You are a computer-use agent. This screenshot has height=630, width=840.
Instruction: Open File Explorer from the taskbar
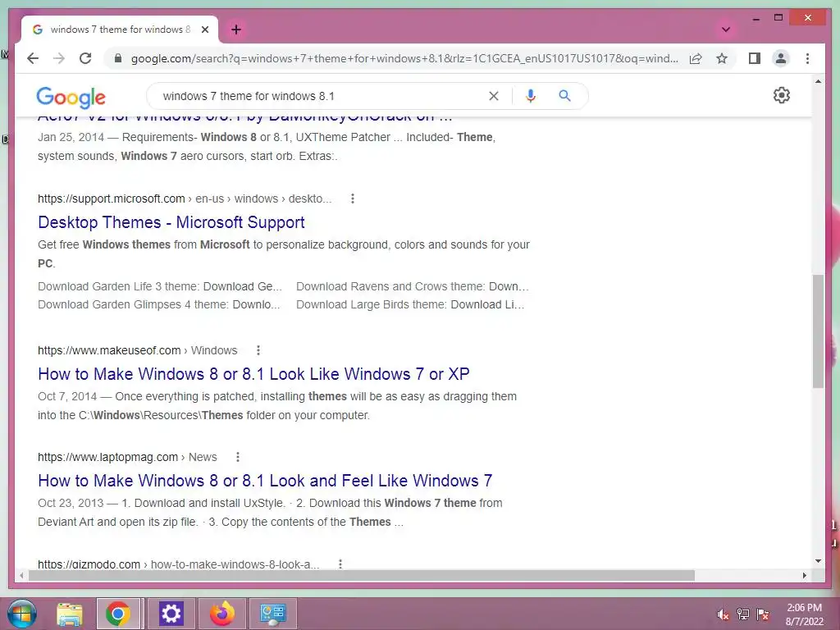(x=70, y=614)
